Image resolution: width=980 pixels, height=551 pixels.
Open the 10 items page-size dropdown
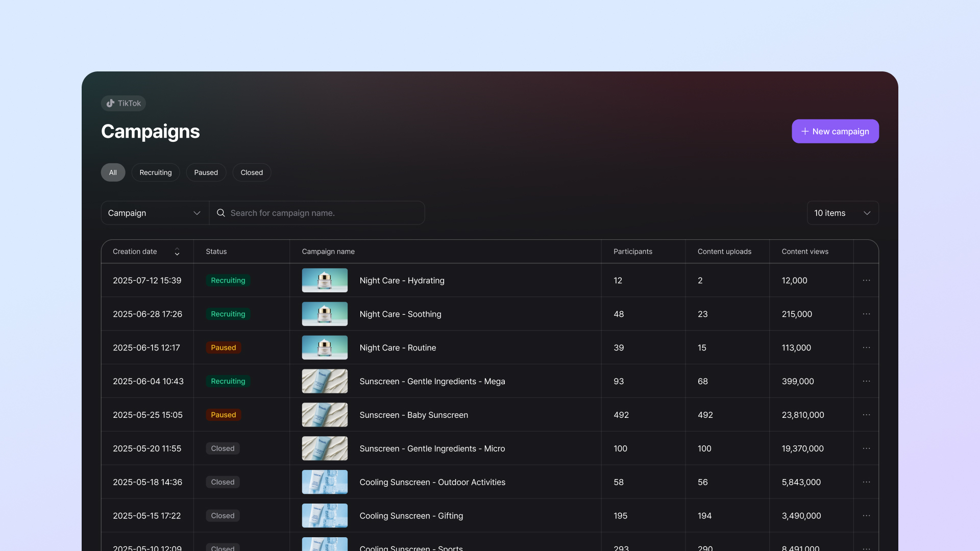[842, 213]
